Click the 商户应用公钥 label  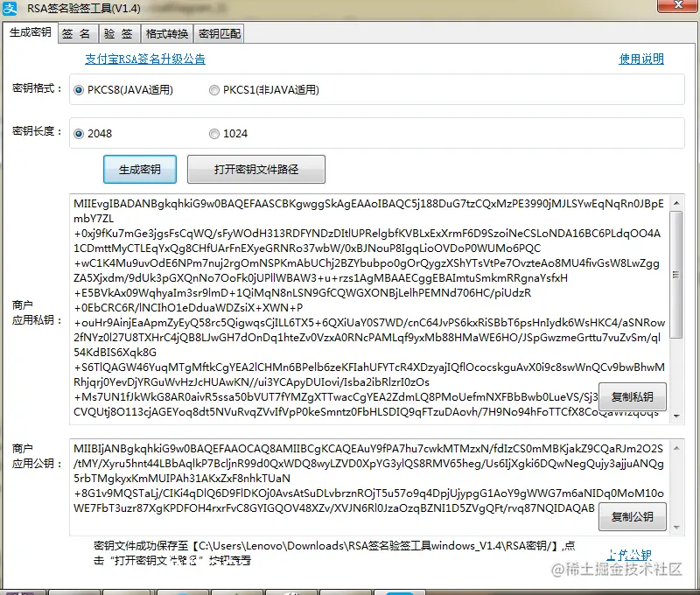point(37,456)
